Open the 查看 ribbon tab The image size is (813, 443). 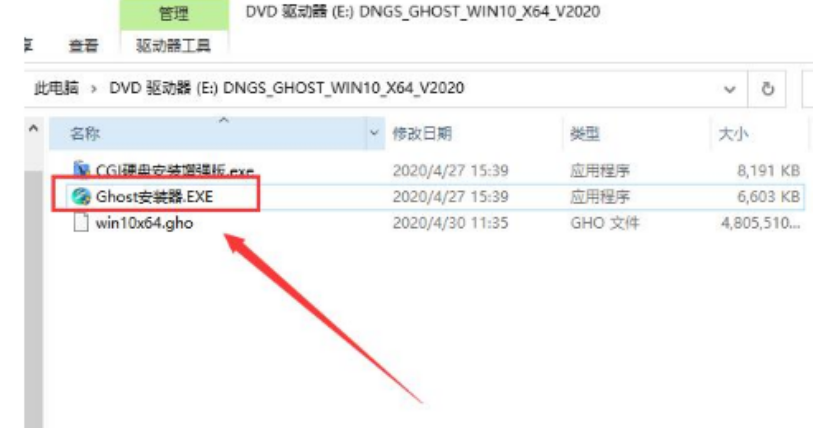coord(83,46)
